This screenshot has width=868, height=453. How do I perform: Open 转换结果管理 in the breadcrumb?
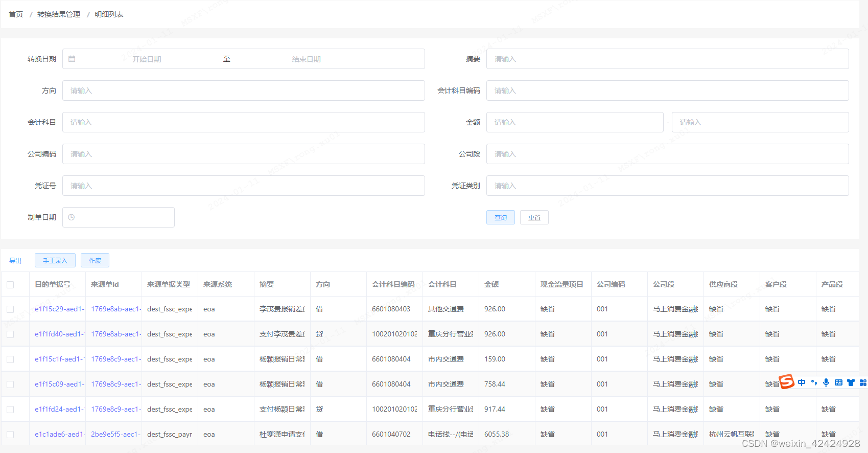point(59,14)
